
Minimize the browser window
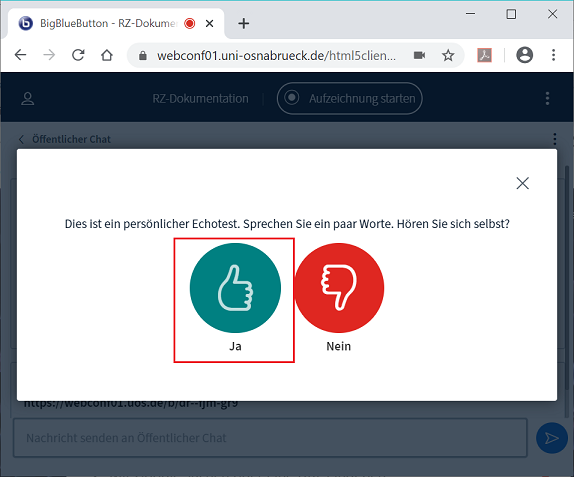click(470, 14)
